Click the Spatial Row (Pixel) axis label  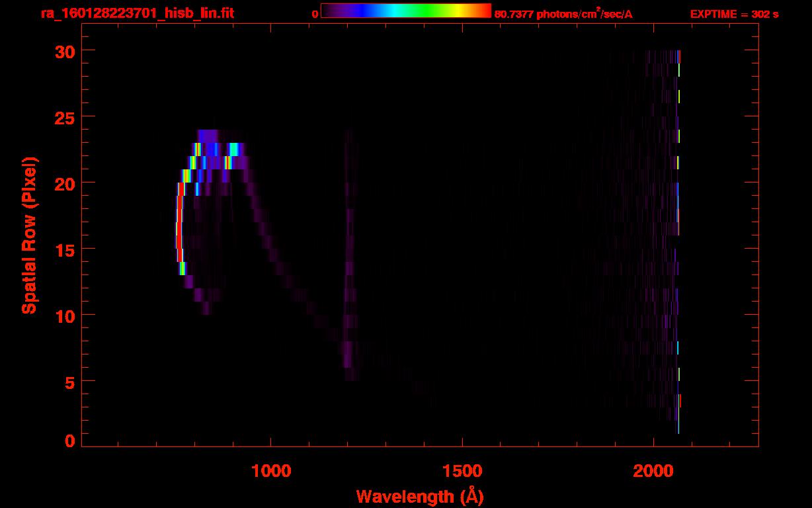point(29,235)
